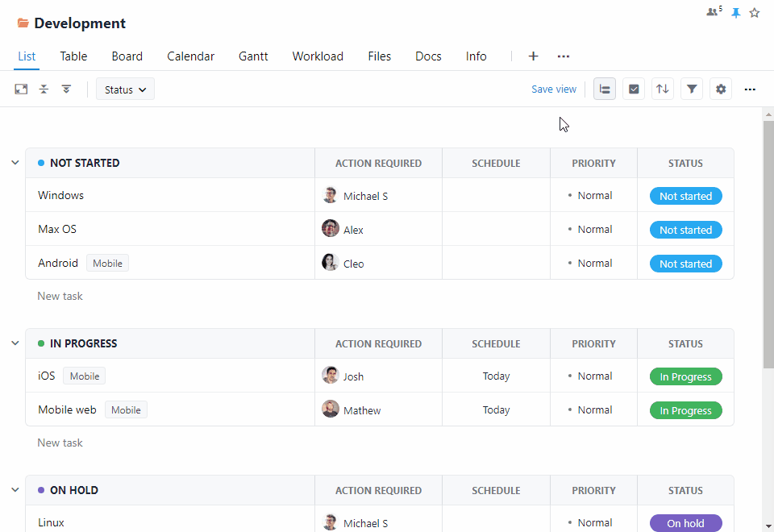Click Alex avatar in Max OS row
Image resolution: width=774 pixels, height=532 pixels.
[x=331, y=228]
